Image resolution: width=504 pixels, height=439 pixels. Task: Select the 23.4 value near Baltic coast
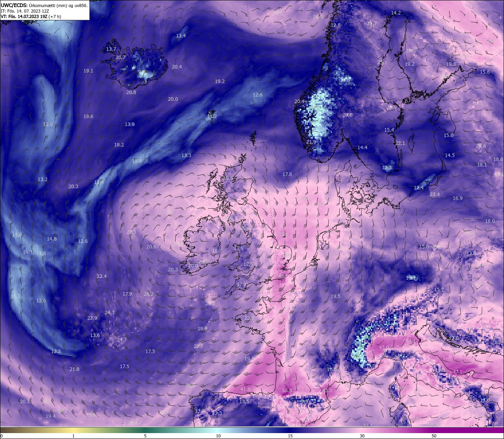tap(435, 194)
